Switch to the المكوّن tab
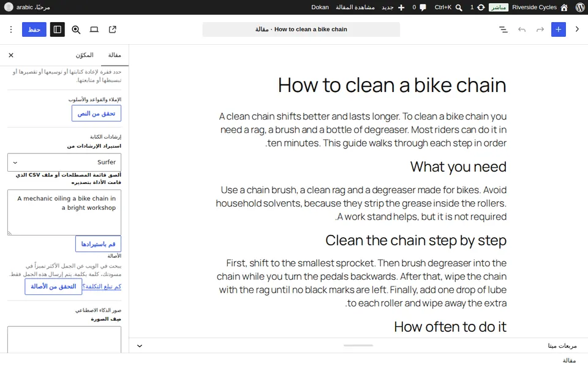Viewport: 588px width, 368px height. click(x=85, y=55)
